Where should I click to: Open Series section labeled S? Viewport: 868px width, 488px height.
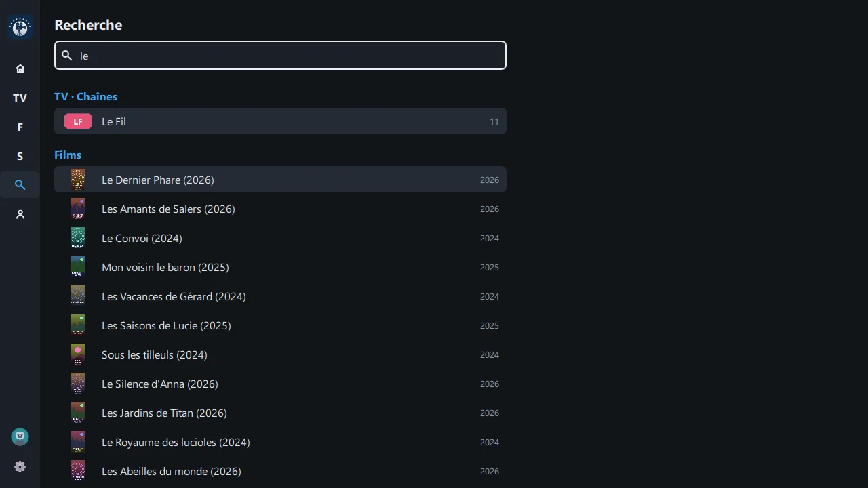(20, 156)
